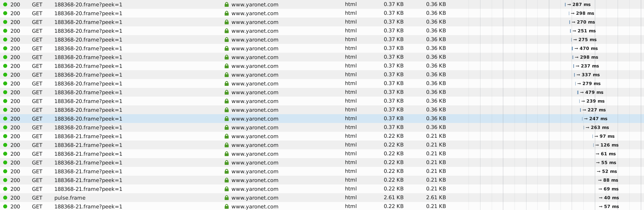The image size is (644, 210).
Task: Select the 2.61 KB transferred size cell
Action: 393,198
